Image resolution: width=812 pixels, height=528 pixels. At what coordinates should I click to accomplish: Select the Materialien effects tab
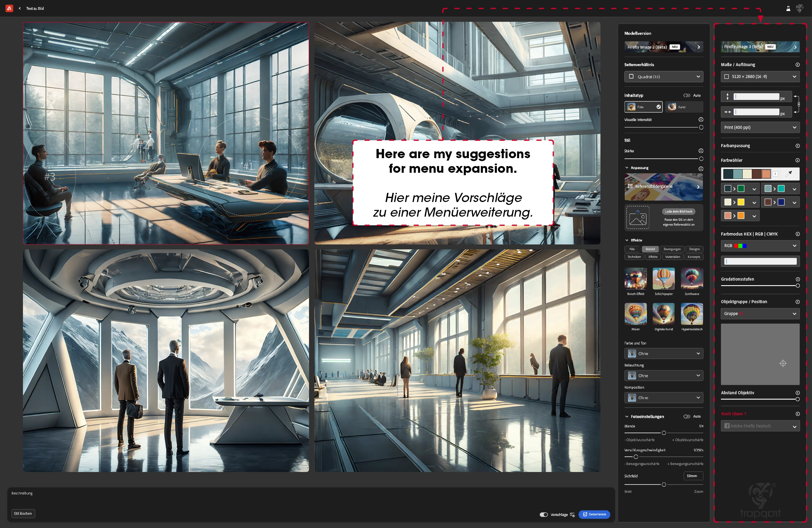(673, 257)
